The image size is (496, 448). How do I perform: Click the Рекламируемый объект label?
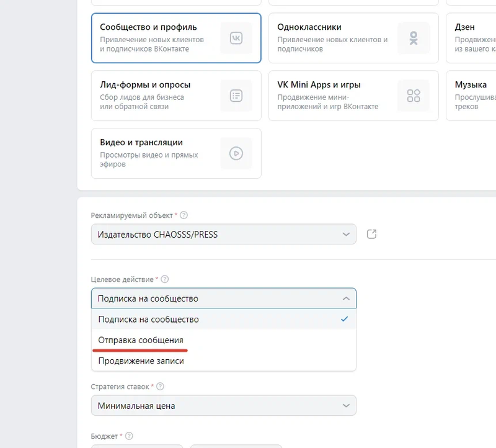131,215
